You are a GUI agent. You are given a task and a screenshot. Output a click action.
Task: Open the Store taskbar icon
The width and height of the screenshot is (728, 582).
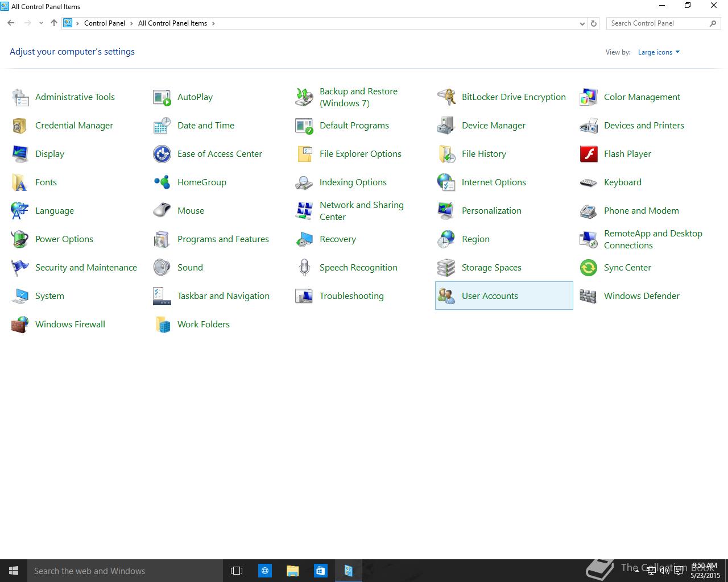320,571
